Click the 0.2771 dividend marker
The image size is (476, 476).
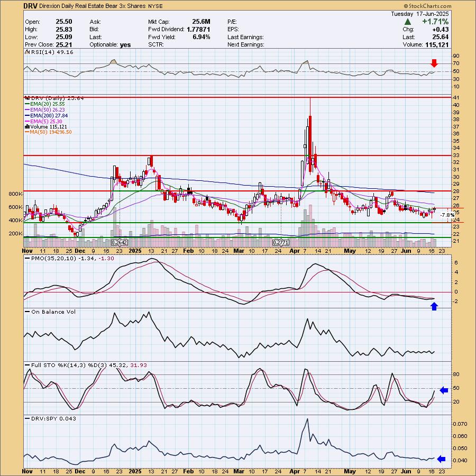(x=281, y=243)
